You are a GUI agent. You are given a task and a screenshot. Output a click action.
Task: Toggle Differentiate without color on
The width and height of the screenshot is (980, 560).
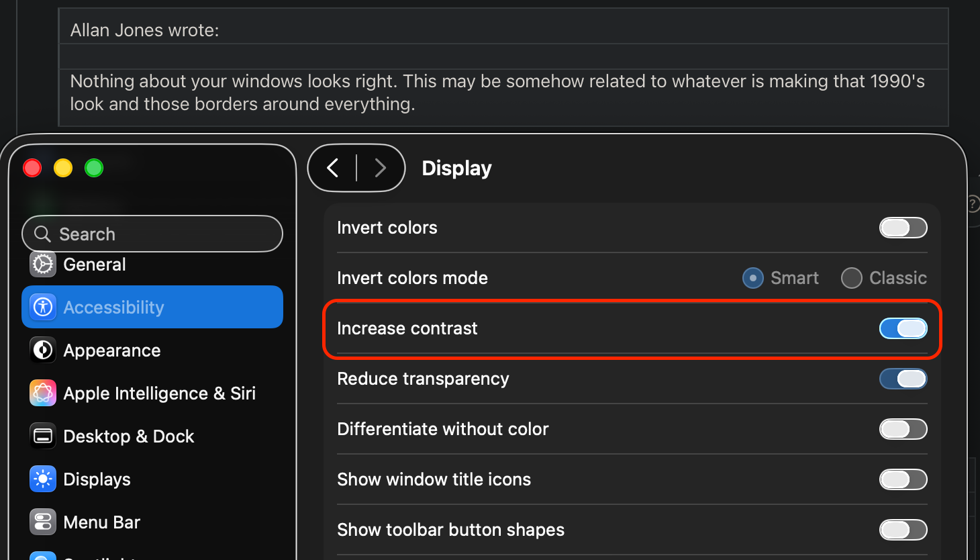pyautogui.click(x=903, y=429)
